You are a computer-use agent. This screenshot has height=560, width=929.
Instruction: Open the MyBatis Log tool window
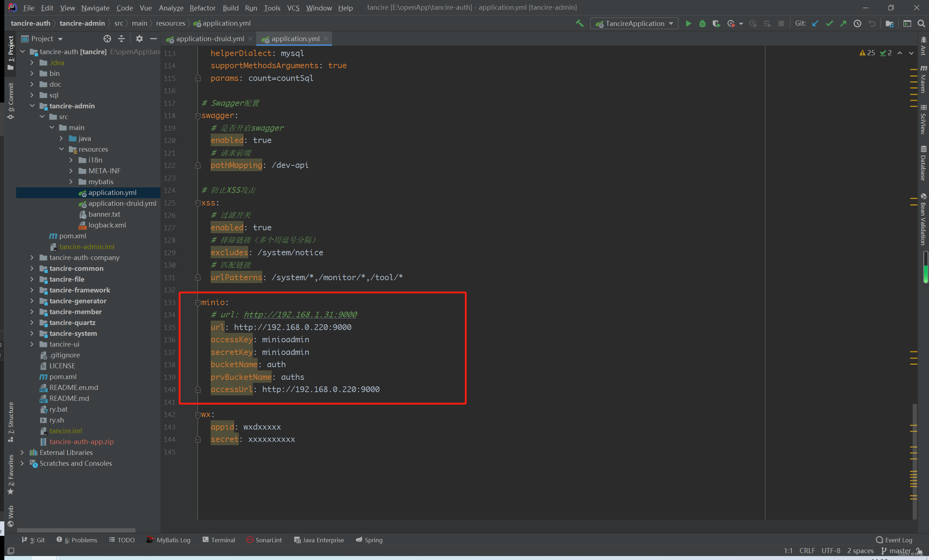tap(168, 540)
